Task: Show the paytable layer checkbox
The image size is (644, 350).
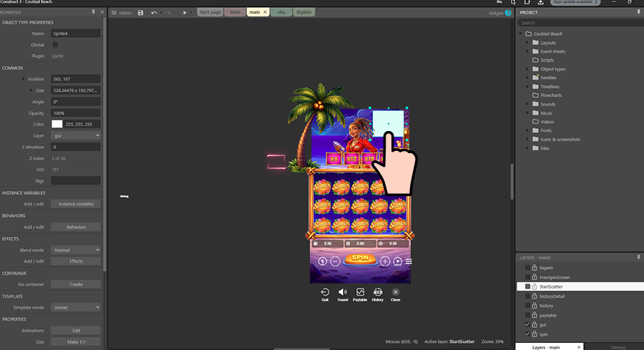Action: point(527,315)
